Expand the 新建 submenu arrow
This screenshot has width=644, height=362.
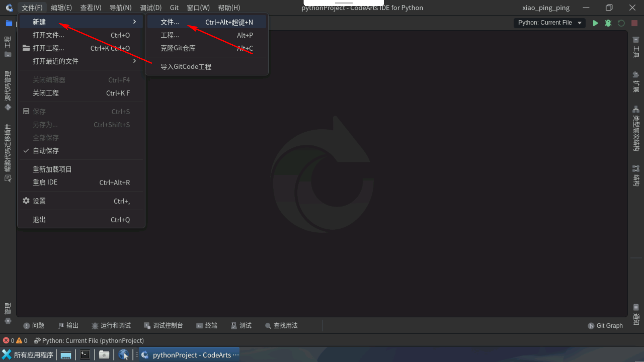(x=135, y=21)
